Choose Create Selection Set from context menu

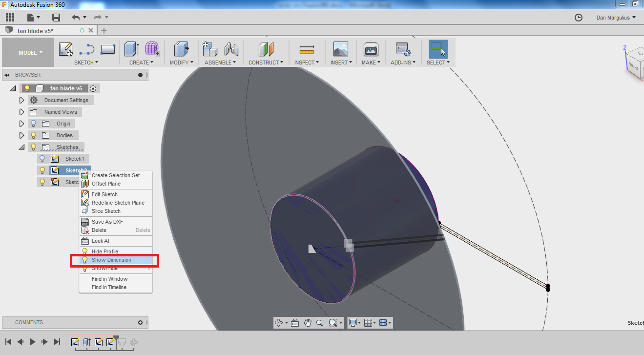pyautogui.click(x=116, y=175)
